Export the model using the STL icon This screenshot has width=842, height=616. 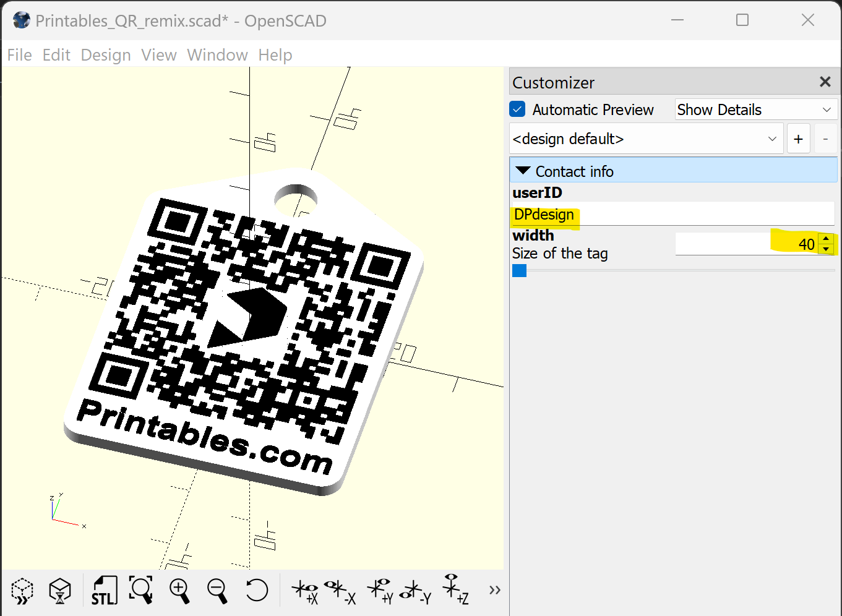(104, 591)
